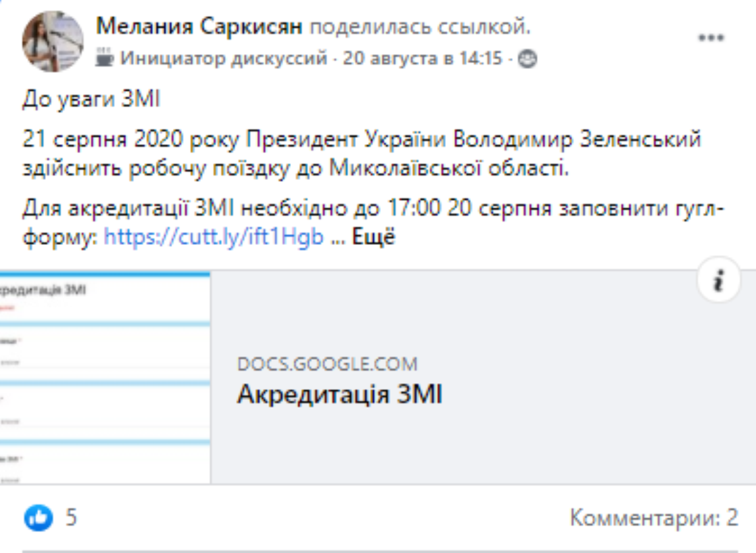Click the blue Like reaction icon
The height and width of the screenshot is (553, 756).
point(38,518)
